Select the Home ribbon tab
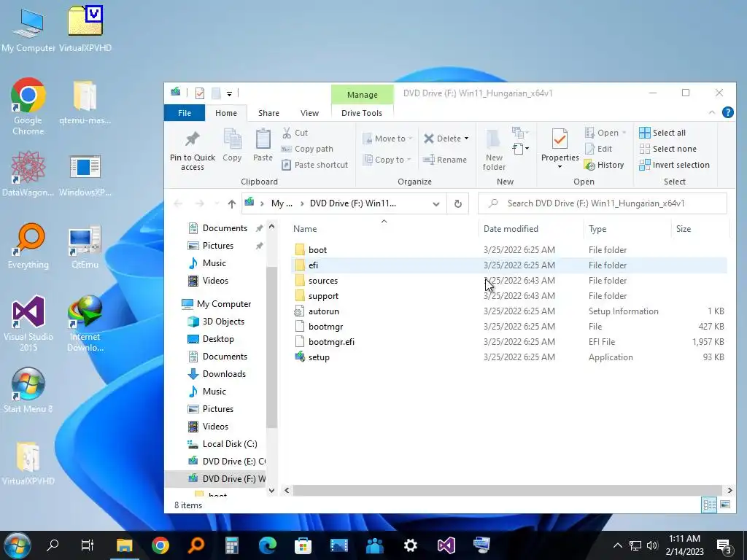747x560 pixels. tap(226, 113)
